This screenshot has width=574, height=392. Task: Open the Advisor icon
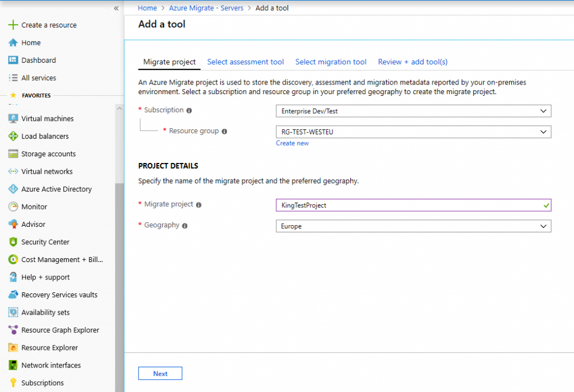pos(13,224)
